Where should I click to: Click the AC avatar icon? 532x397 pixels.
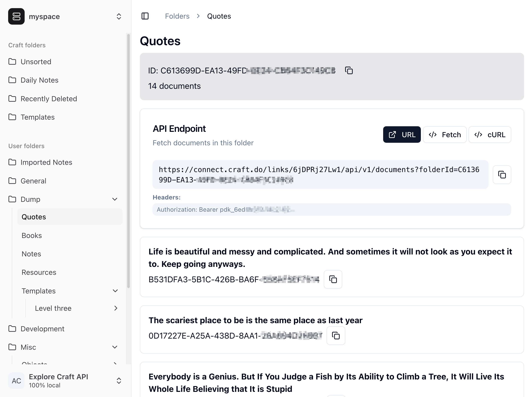(16, 381)
